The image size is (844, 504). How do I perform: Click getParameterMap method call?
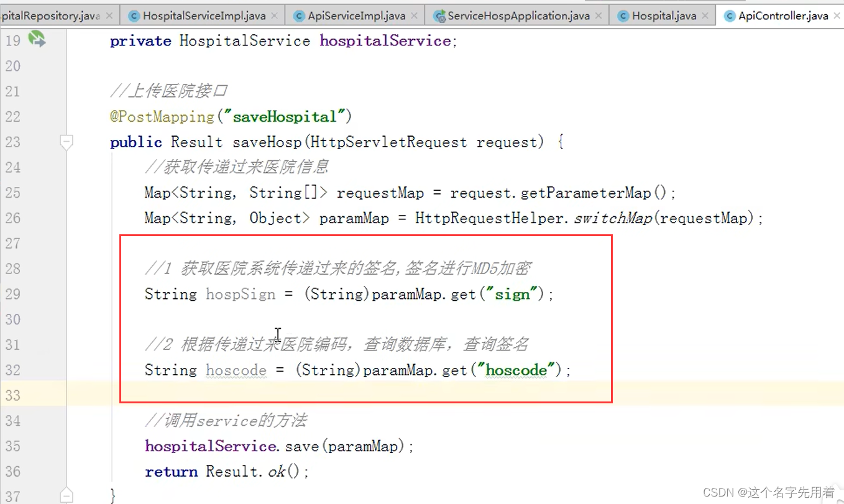[585, 193]
